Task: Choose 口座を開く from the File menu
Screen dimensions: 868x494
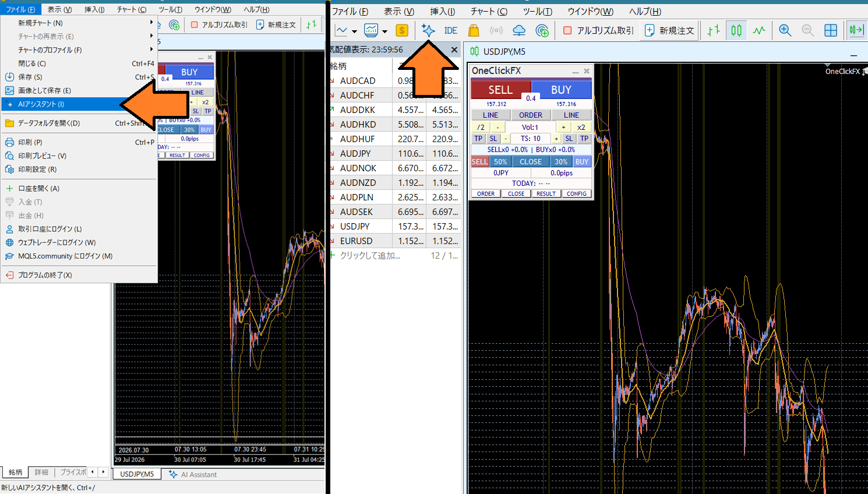Action: [79, 188]
